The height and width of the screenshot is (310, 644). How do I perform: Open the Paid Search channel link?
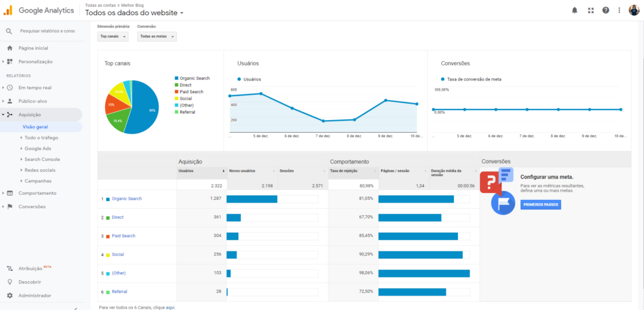tap(124, 236)
